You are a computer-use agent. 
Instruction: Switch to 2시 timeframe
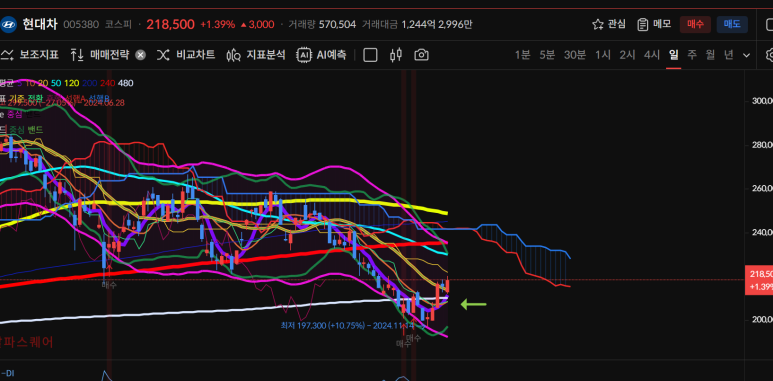tap(627, 55)
